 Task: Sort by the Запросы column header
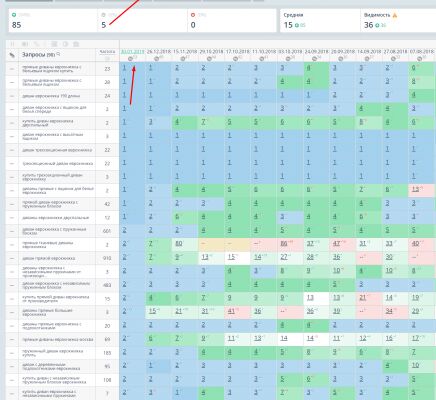click(38, 55)
